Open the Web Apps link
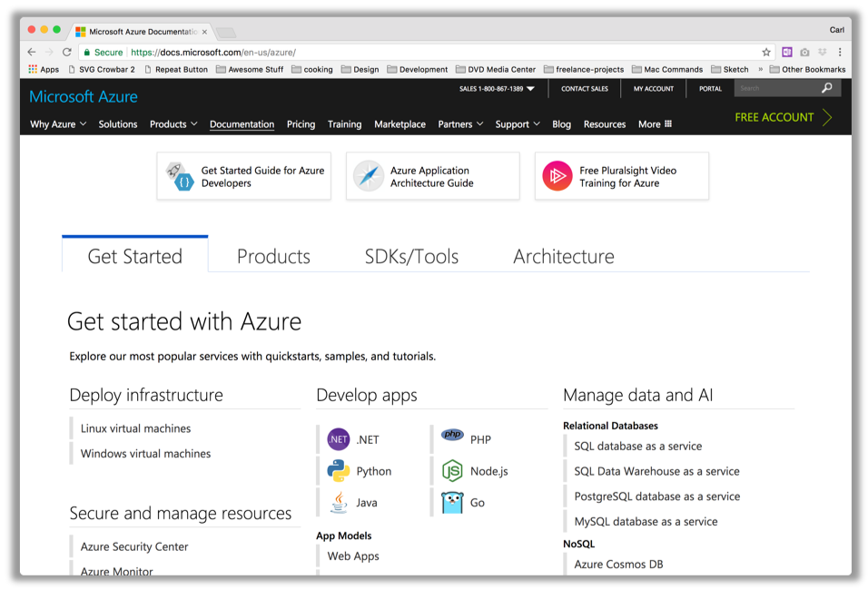868x590 pixels. 353,556
